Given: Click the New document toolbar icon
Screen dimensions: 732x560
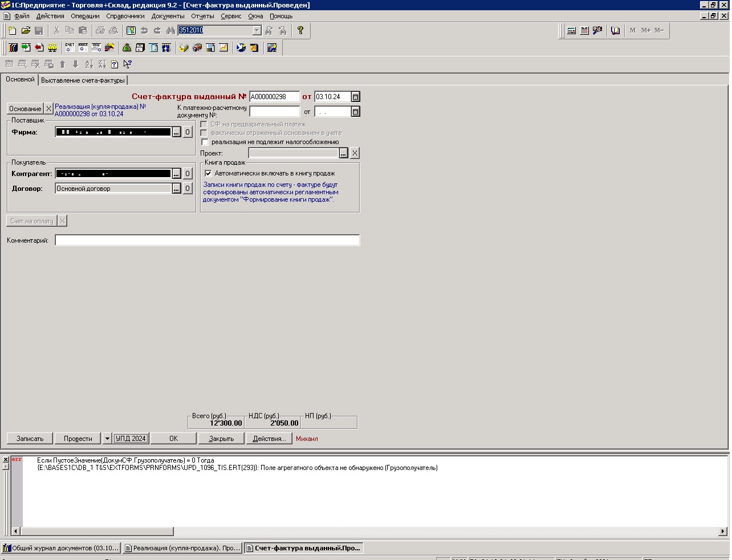Looking at the screenshot, I should [x=13, y=30].
